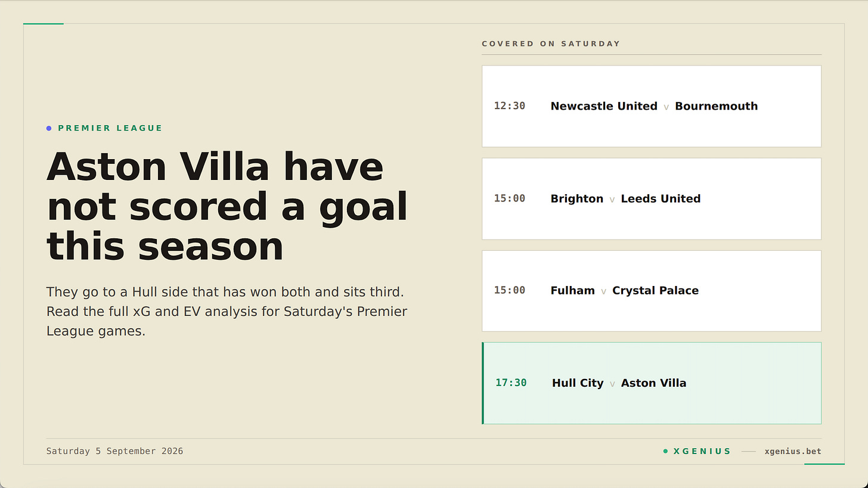Click the XGENIUS brand label
This screenshot has height=488, width=868.
702,451
